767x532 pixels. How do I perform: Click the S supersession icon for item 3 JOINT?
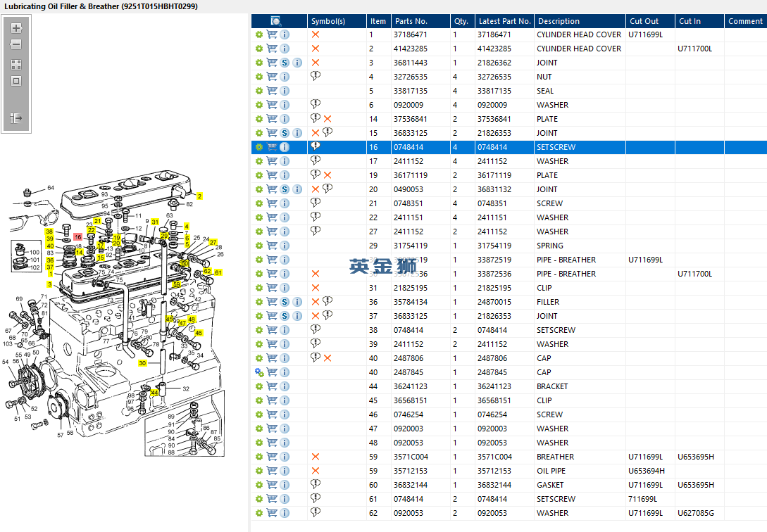coord(285,63)
